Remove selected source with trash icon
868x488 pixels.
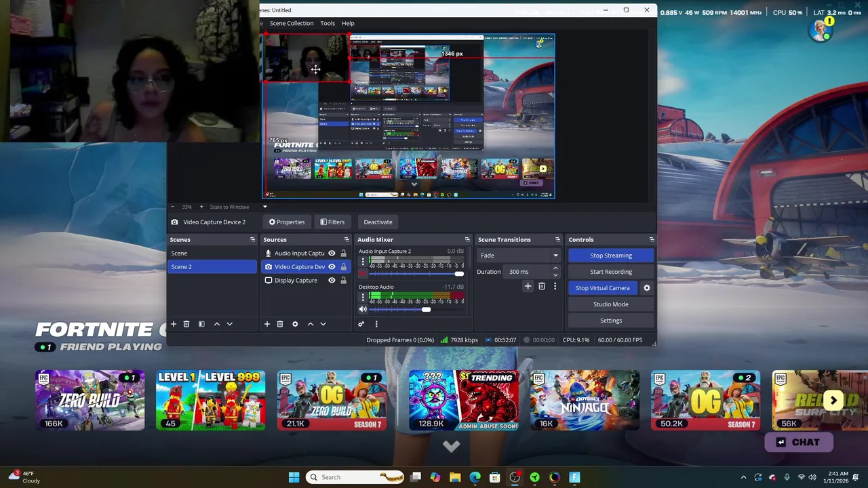279,324
